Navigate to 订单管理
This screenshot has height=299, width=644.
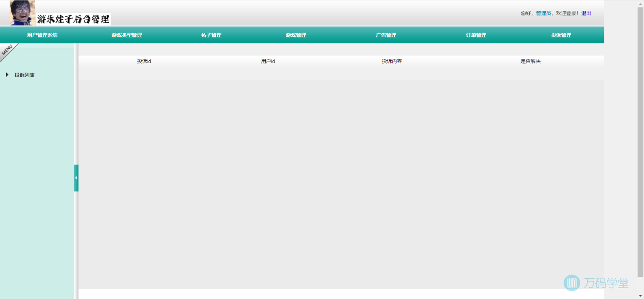(x=476, y=35)
